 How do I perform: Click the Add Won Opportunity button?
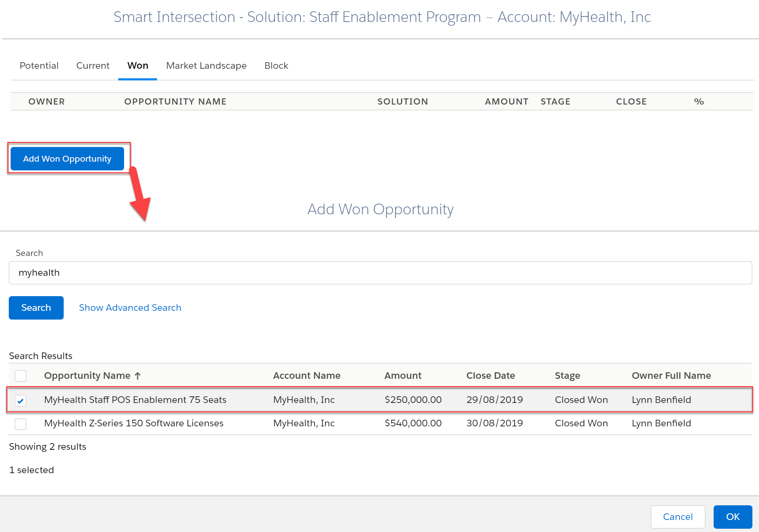(x=67, y=159)
